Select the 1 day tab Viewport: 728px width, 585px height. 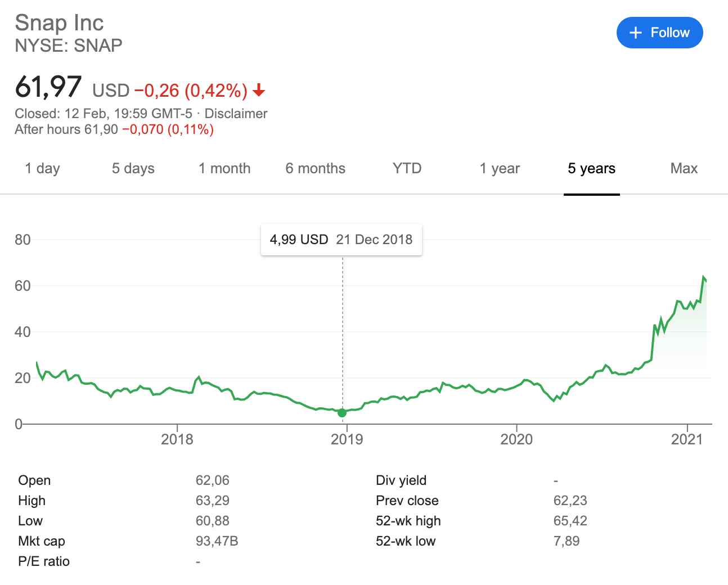pyautogui.click(x=42, y=168)
